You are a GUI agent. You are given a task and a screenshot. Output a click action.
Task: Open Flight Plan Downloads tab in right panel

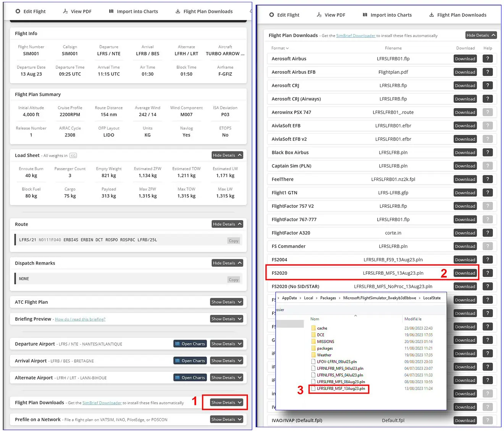(457, 15)
